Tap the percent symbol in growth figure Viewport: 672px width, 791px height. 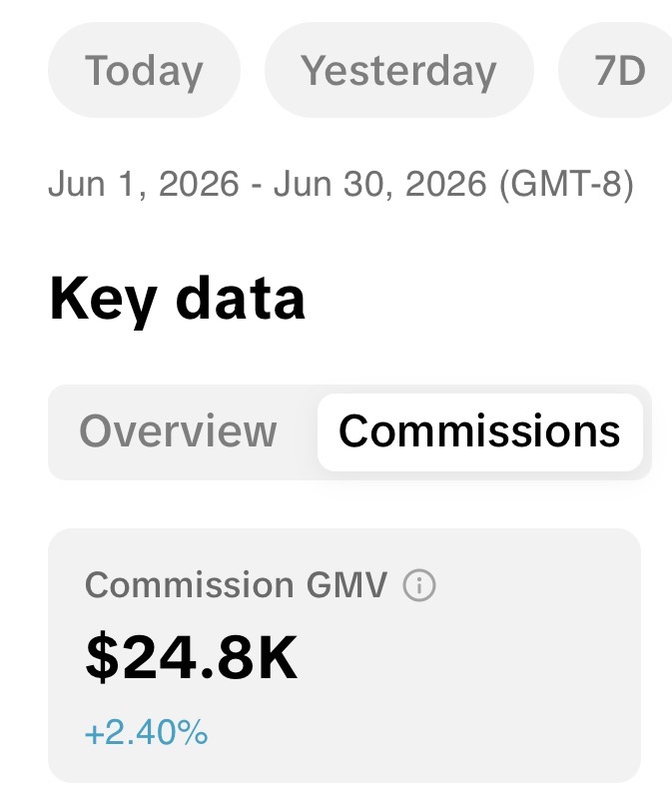coord(193,732)
